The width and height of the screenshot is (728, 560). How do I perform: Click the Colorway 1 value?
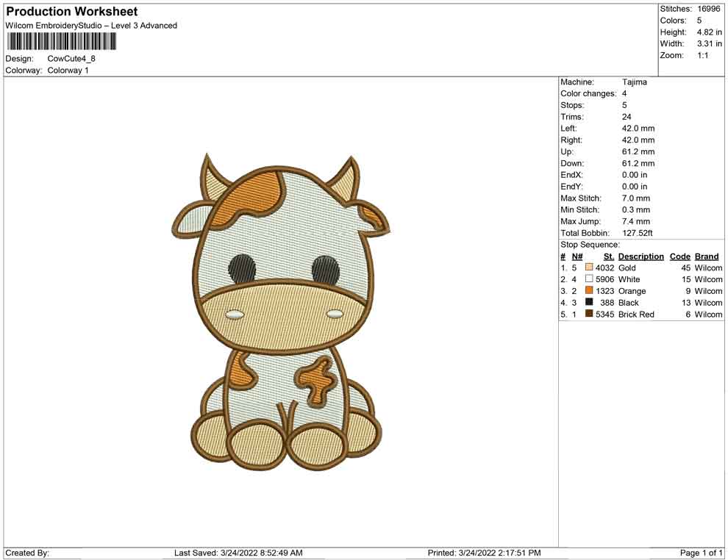coord(68,71)
